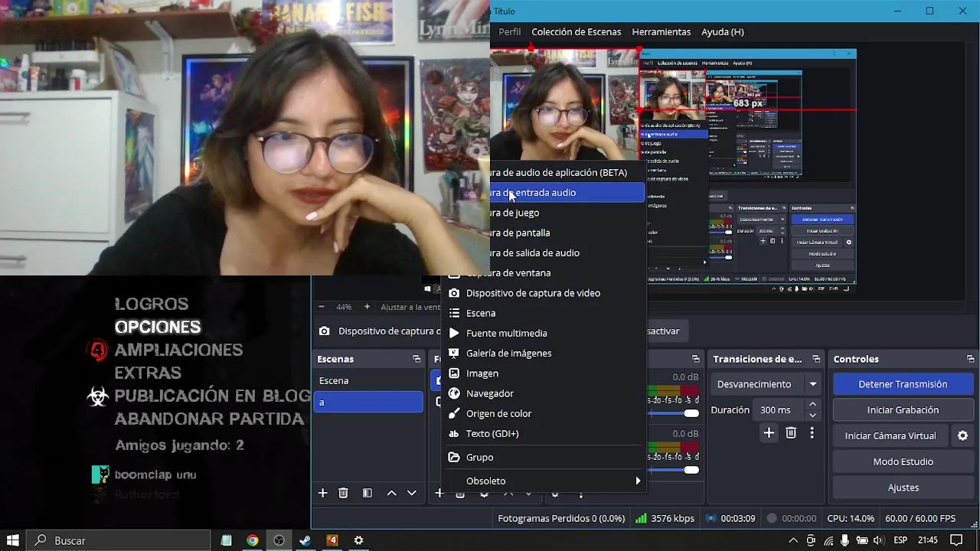Image resolution: width=980 pixels, height=551 pixels.
Task: Select highlighted entrada audio menu entry
Action: click(567, 192)
